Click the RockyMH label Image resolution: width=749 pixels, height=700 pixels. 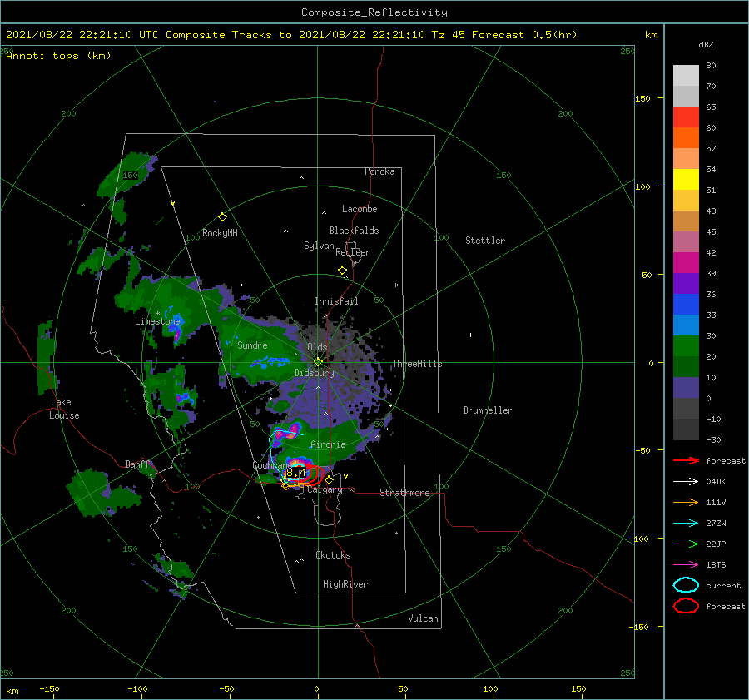click(x=220, y=233)
